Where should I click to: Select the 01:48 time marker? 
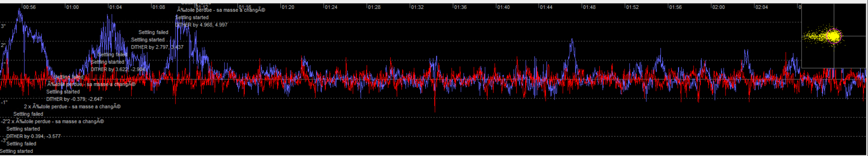click(x=589, y=7)
